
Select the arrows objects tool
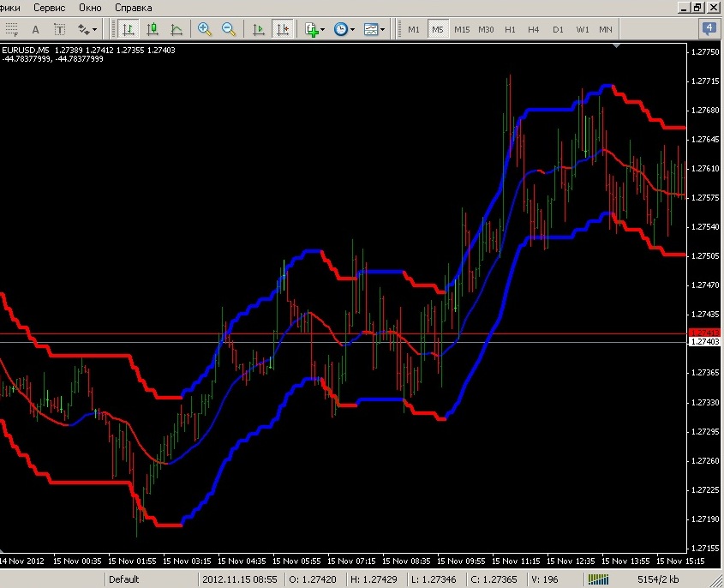pos(84,29)
